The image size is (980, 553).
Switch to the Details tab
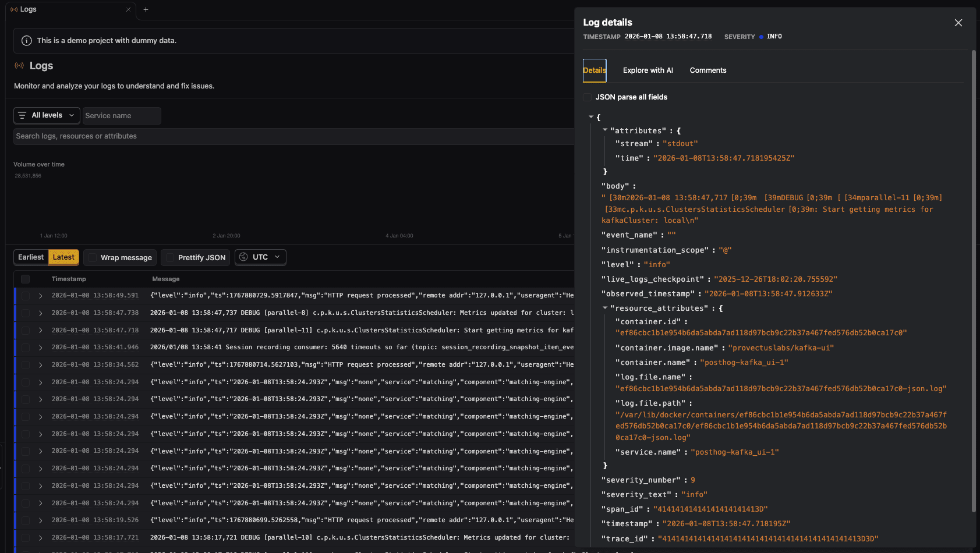click(595, 70)
